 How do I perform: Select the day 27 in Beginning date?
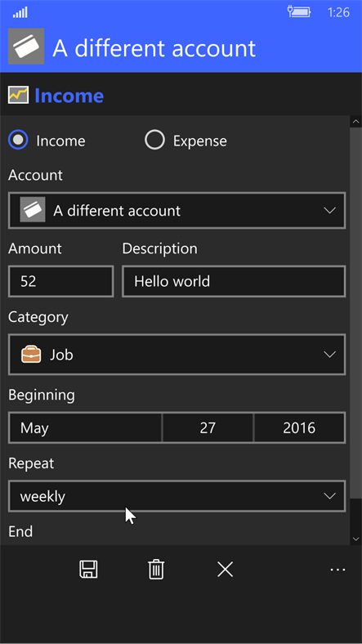(208, 428)
